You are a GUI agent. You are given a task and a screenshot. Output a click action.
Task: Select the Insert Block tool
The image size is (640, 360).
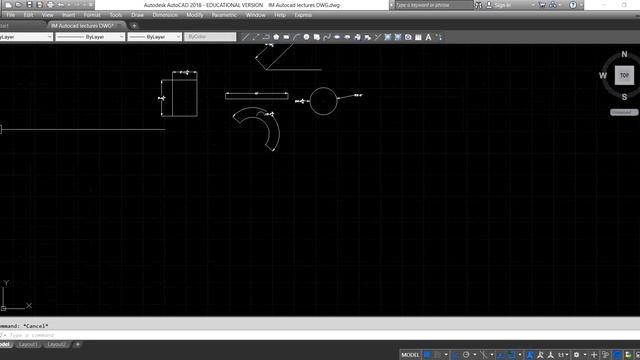point(358,37)
